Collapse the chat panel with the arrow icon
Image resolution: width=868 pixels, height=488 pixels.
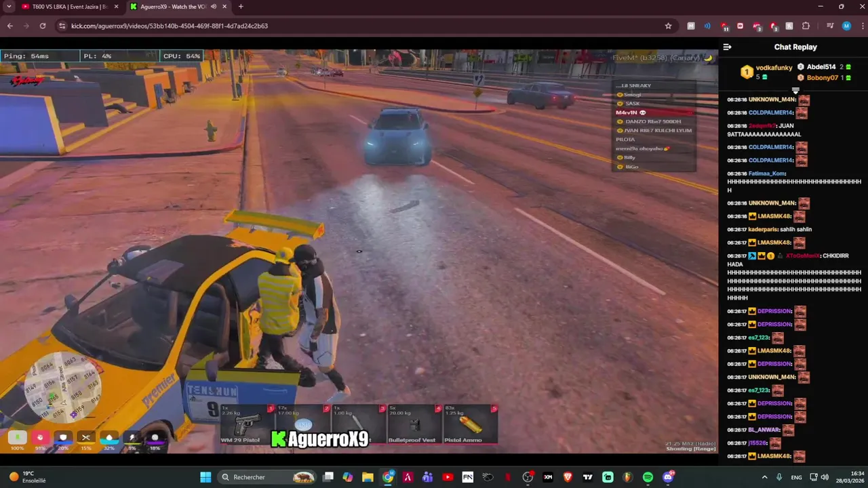coord(727,47)
